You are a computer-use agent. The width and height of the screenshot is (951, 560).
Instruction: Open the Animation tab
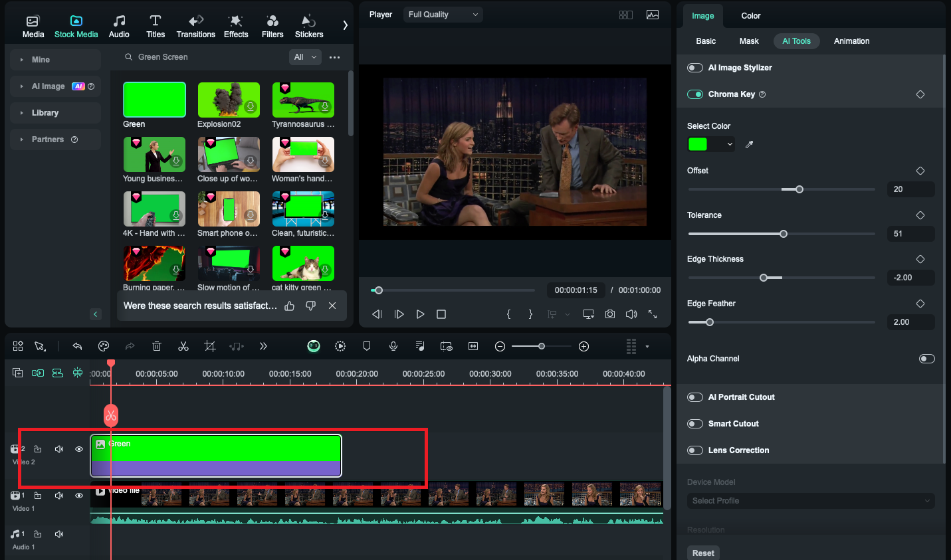click(x=851, y=41)
